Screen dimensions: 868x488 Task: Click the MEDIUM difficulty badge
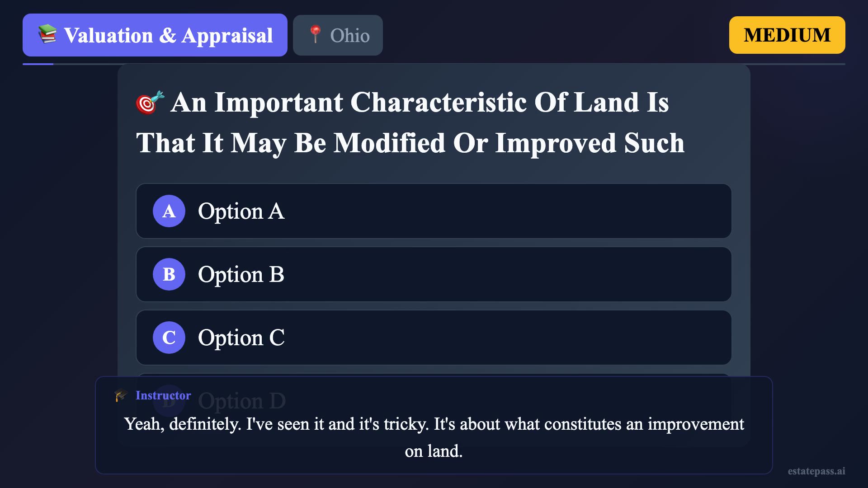pos(787,35)
